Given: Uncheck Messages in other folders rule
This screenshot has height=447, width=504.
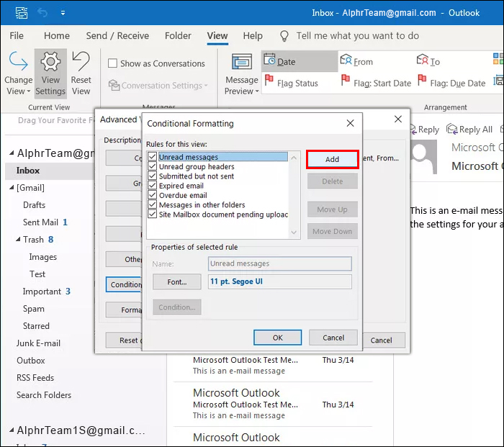Looking at the screenshot, I should tap(153, 204).
